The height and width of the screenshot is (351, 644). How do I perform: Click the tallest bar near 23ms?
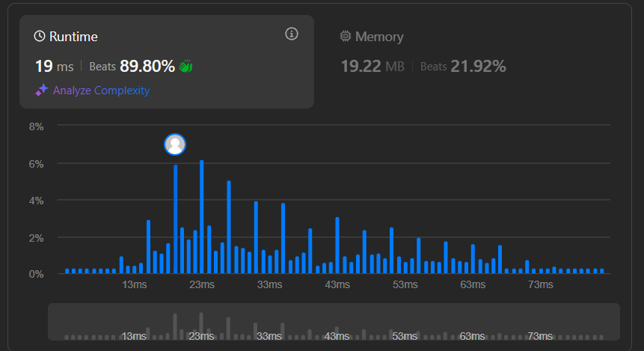click(x=202, y=217)
